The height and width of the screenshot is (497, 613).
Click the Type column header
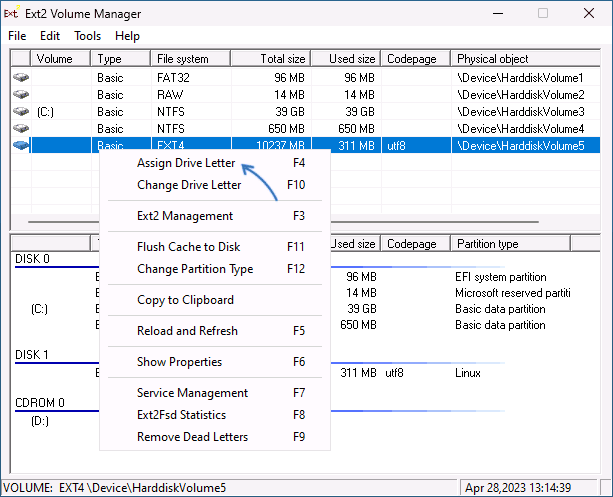(120, 59)
